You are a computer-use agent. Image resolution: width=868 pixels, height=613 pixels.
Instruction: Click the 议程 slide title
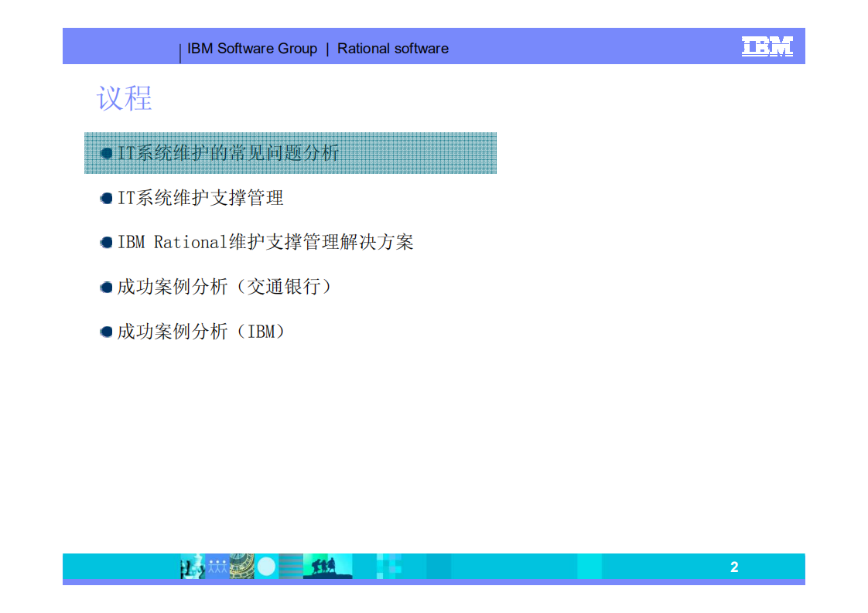[123, 99]
